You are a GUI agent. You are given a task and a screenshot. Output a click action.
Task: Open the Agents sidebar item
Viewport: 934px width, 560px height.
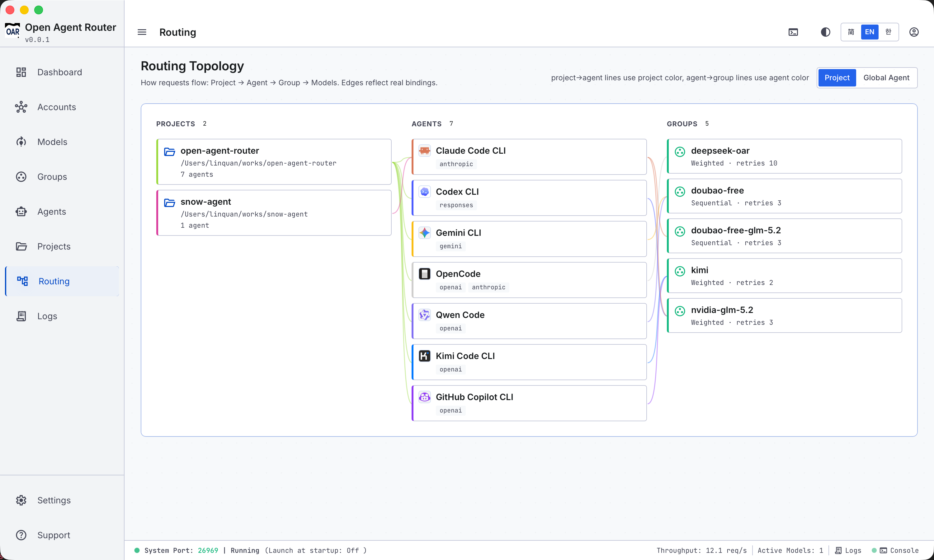coord(62,212)
